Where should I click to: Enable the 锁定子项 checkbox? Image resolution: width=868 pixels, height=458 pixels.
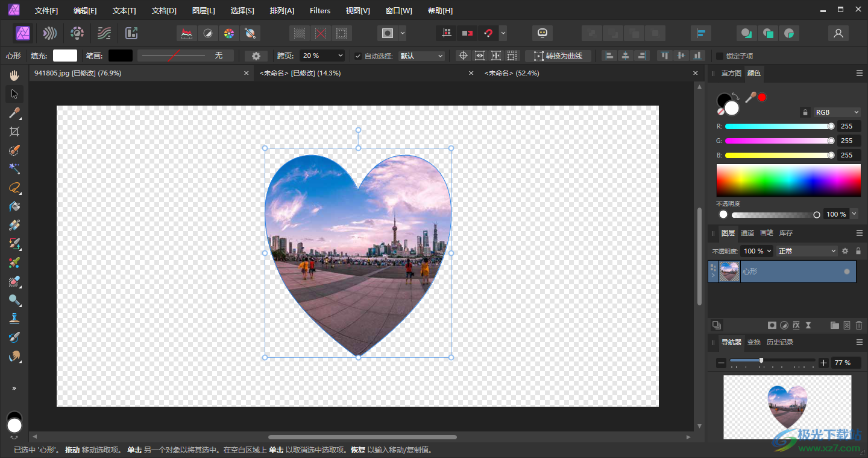click(719, 56)
